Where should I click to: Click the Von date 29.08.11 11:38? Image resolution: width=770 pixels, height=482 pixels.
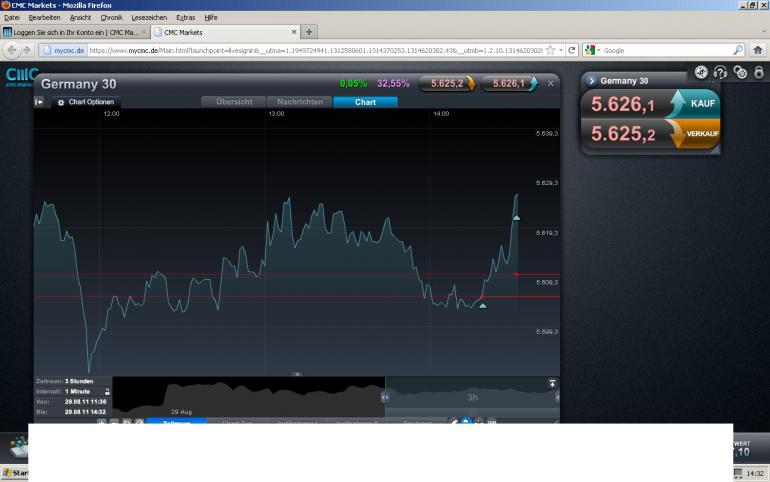click(85, 402)
